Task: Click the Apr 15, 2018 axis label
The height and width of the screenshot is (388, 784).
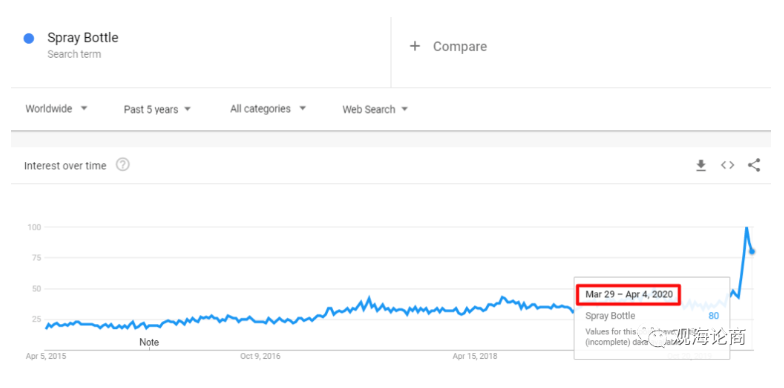Action: coord(474,356)
